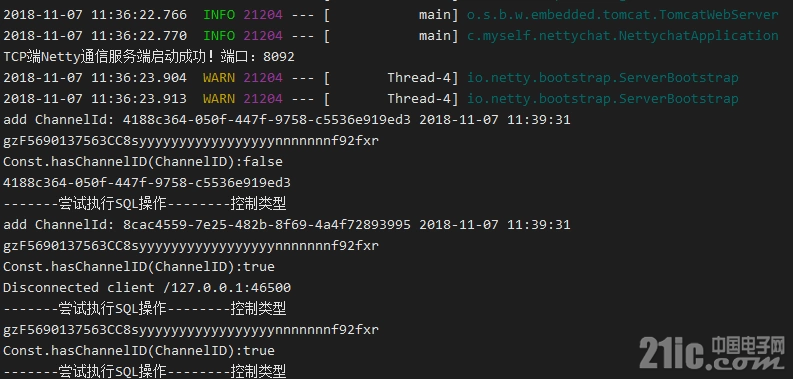Click the Const.hasChannelID(ChannelID):false line
The width and height of the screenshot is (793, 379).
[x=143, y=162]
